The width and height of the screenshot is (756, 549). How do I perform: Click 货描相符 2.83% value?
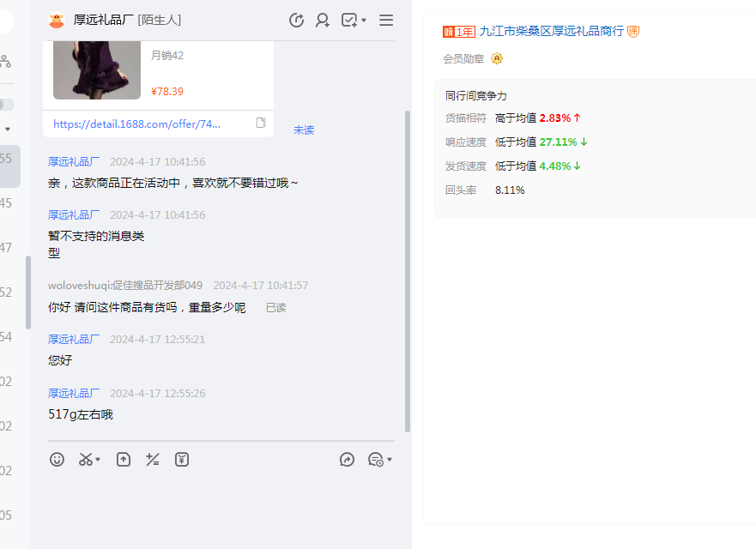(555, 118)
